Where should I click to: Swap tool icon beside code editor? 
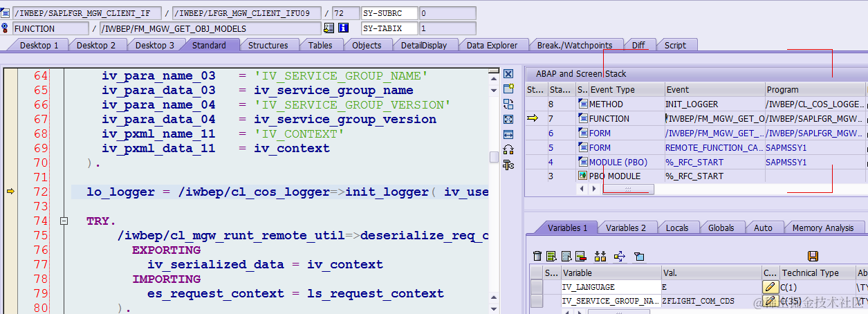[508, 104]
